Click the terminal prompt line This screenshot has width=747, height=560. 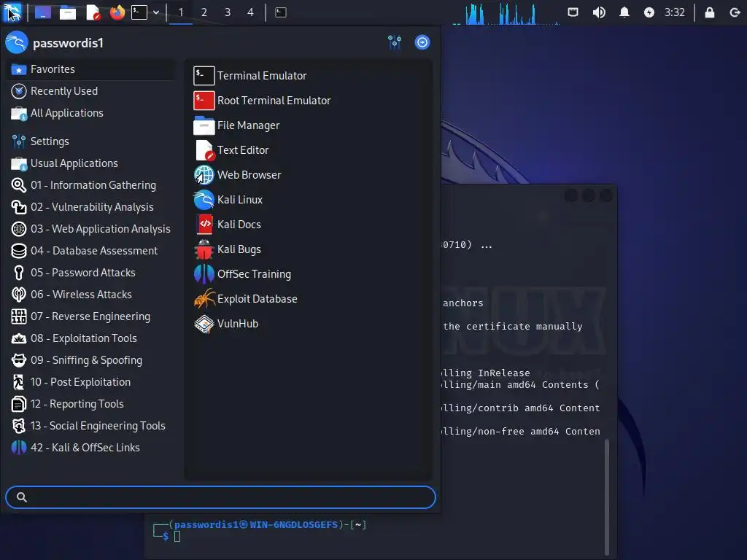point(260,531)
